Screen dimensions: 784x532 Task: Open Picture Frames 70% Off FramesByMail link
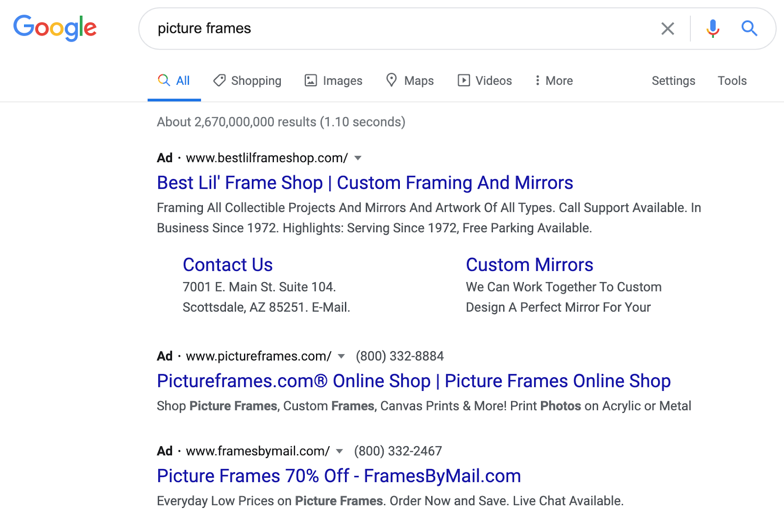[x=339, y=476]
